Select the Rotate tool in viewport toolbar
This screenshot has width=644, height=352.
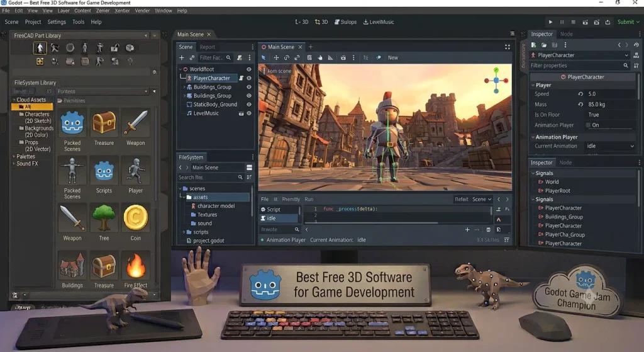[287, 57]
